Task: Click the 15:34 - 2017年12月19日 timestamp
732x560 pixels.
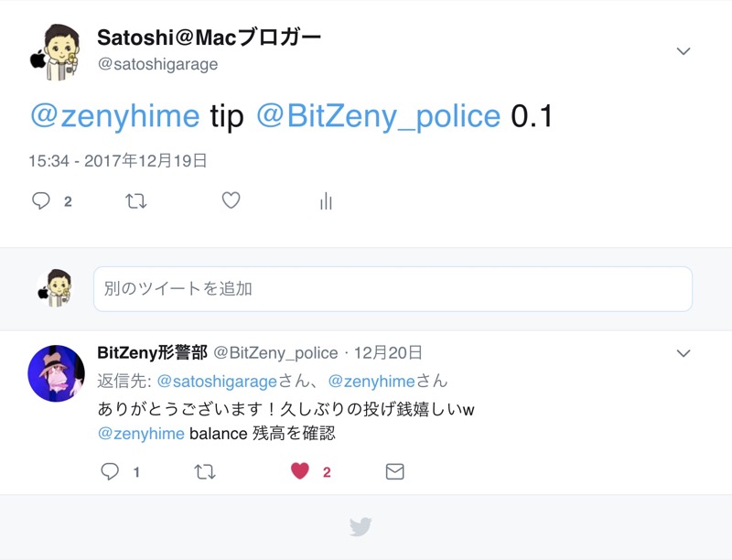Action: (x=118, y=160)
